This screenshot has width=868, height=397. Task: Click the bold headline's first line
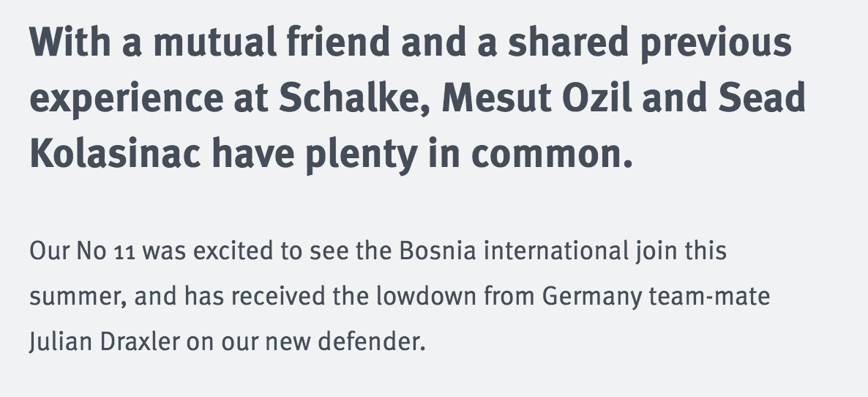(411, 43)
